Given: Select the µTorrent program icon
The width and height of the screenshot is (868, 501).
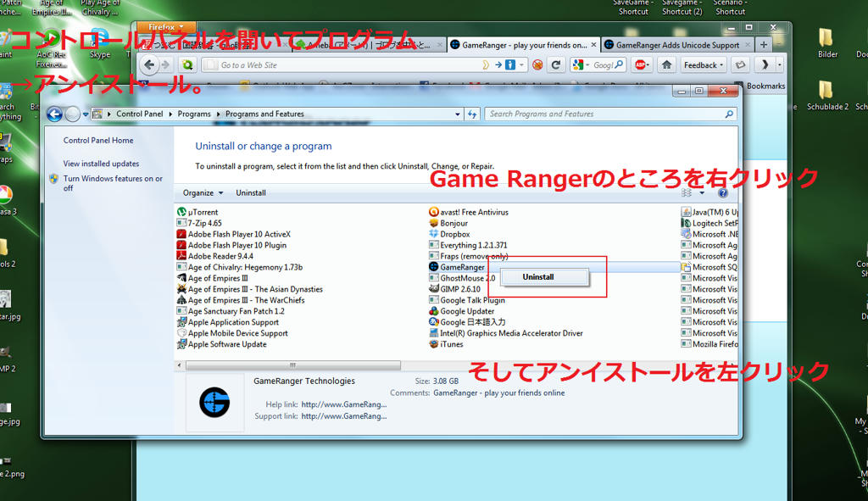Looking at the screenshot, I should [x=181, y=212].
